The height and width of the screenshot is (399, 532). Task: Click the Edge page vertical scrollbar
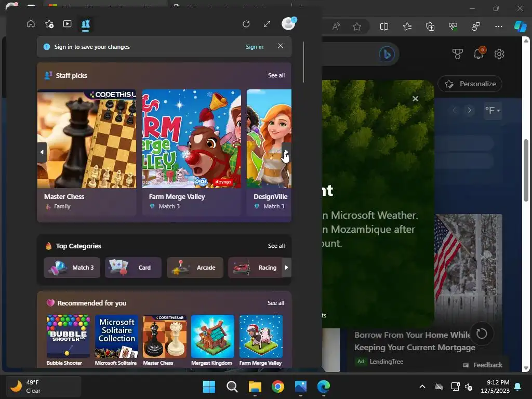526,170
